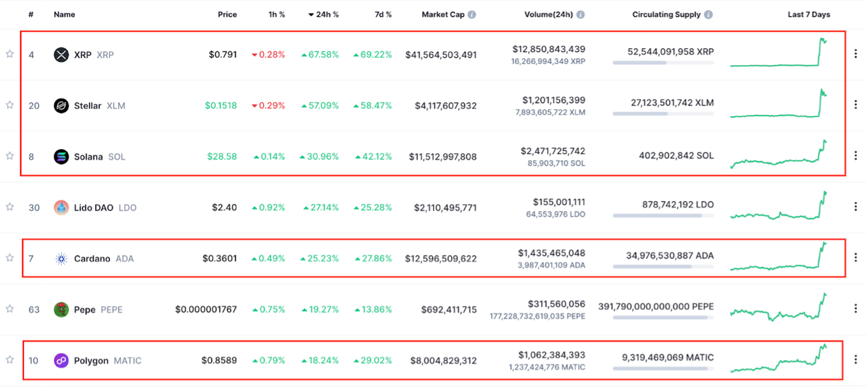
Task: Open the Pepe 7-day sparkline chart
Action: click(x=780, y=307)
